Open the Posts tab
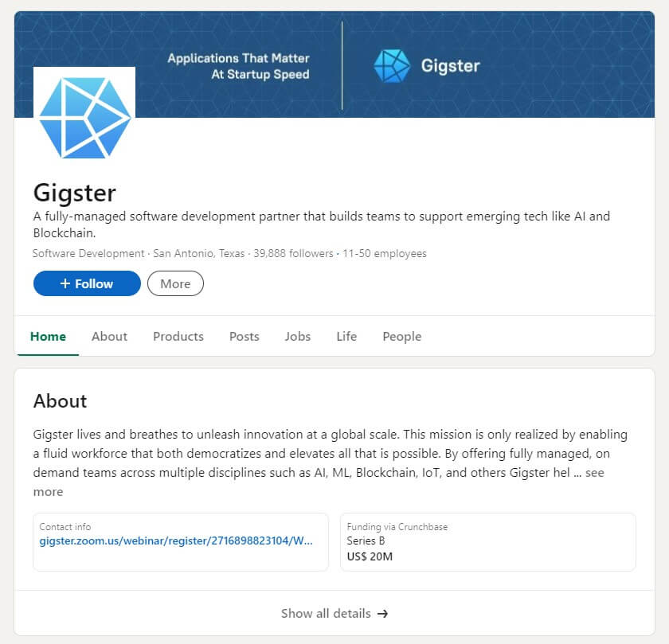Screen dimensions: 669x644 click(x=244, y=337)
